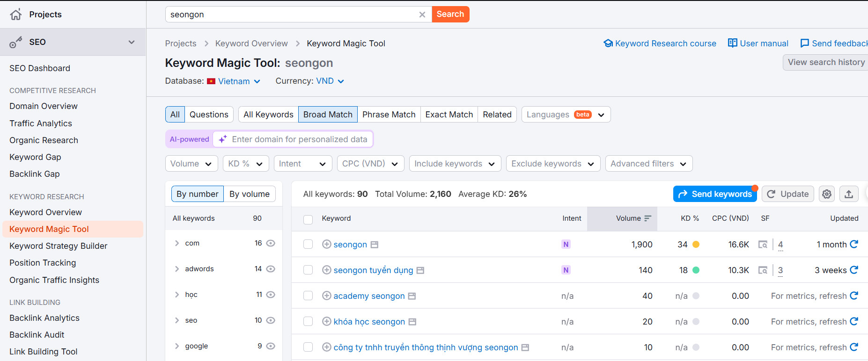Open the Vietnam database dropdown
This screenshot has width=868, height=361.
pos(234,81)
